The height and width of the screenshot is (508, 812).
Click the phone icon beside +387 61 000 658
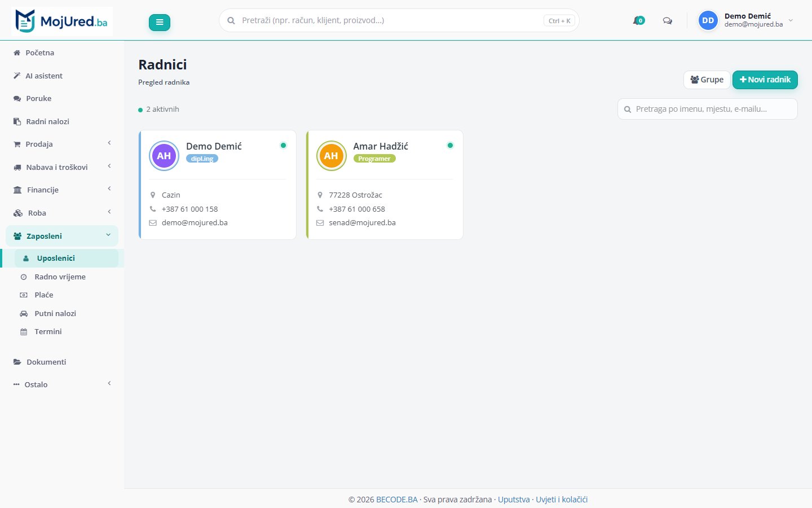coord(320,209)
